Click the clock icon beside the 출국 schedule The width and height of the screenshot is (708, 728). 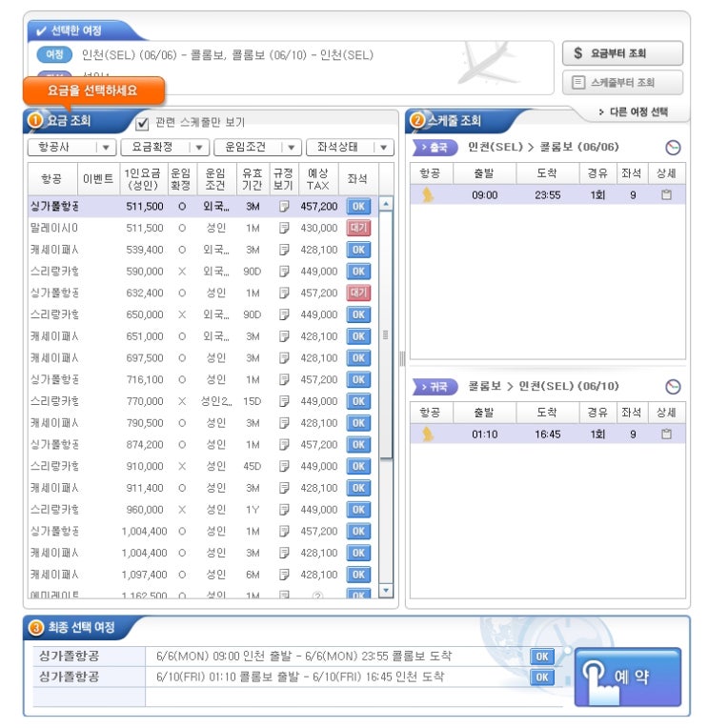coord(673,148)
